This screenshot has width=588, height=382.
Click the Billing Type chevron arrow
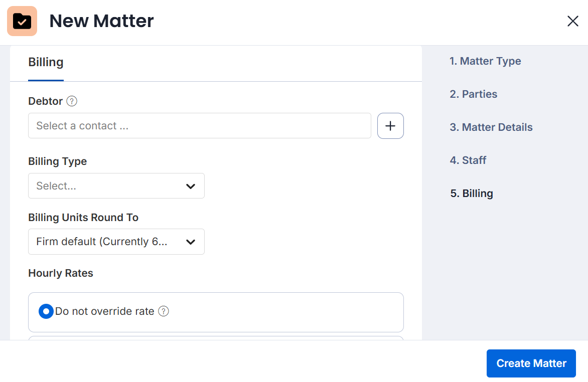pyautogui.click(x=191, y=186)
